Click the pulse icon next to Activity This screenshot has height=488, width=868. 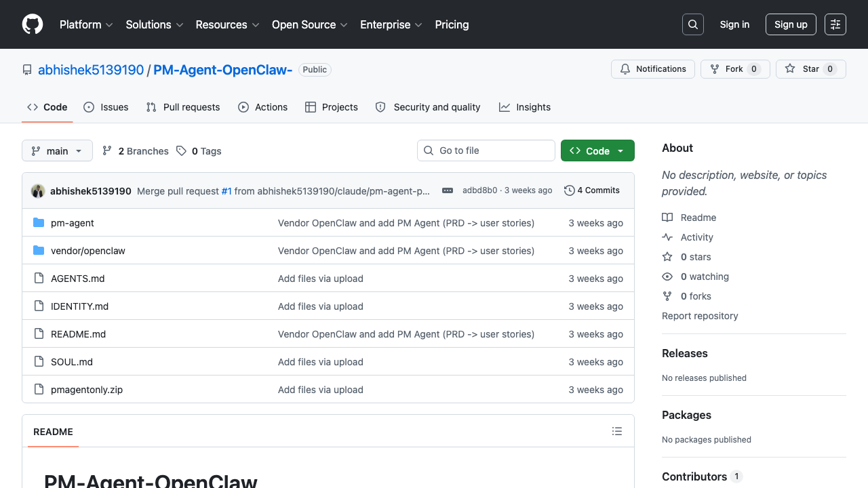[x=667, y=237]
